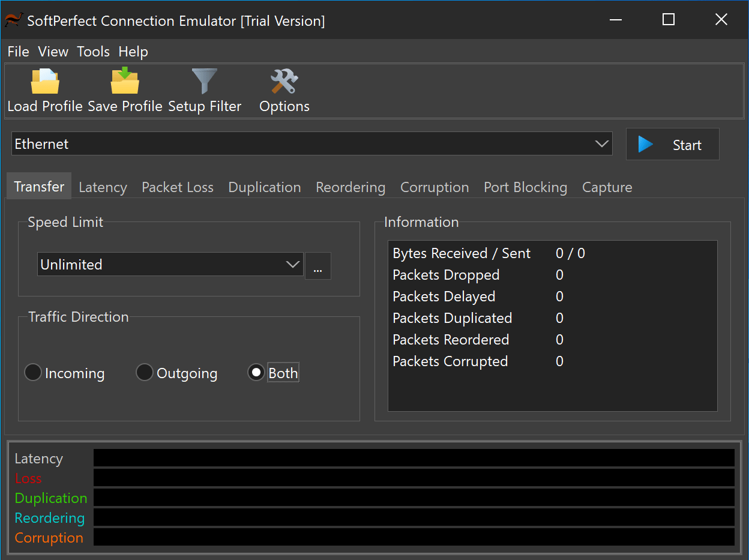Click the app logo in title bar

pyautogui.click(x=14, y=20)
